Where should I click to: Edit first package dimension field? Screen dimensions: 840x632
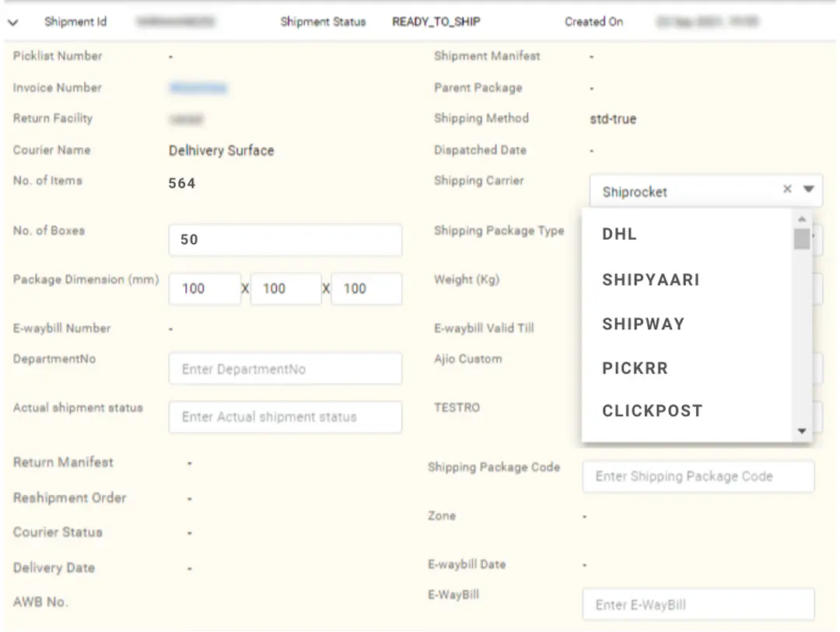[204, 289]
